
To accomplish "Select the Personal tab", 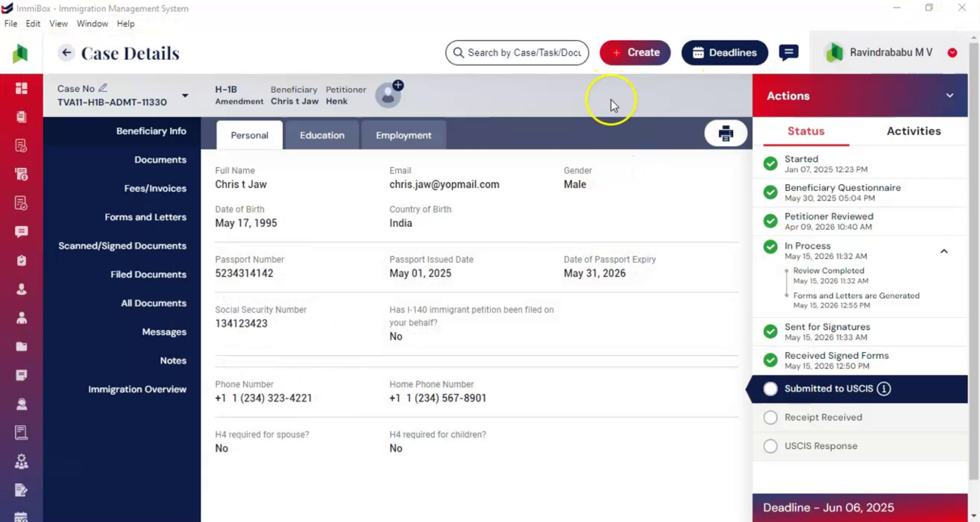I will coord(249,135).
